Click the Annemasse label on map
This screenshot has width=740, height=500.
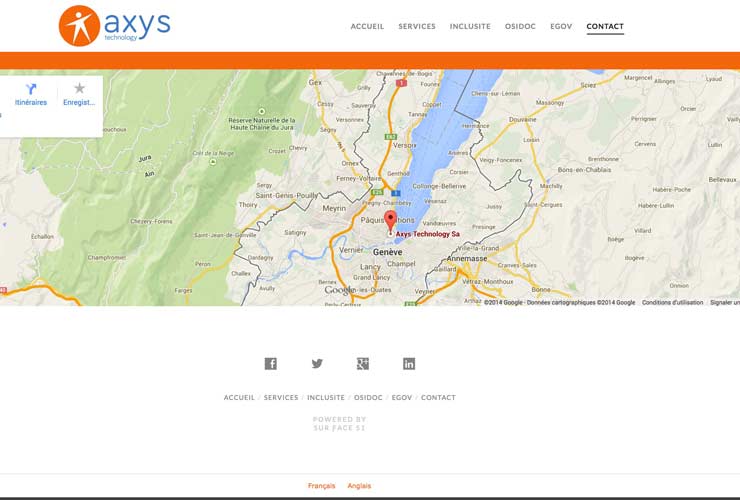[467, 259]
